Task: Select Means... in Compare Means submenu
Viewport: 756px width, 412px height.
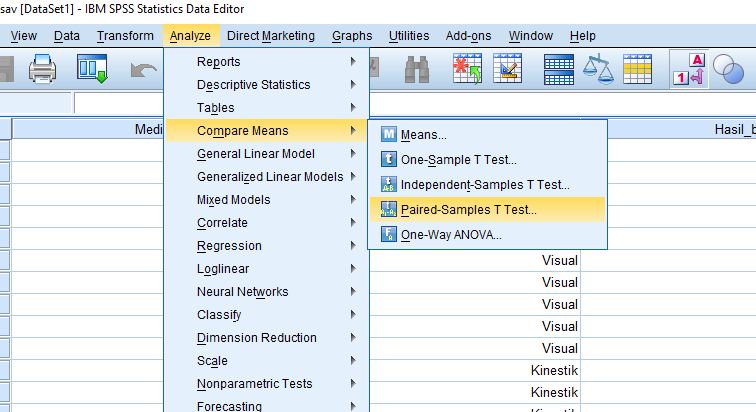Action: (x=487, y=134)
